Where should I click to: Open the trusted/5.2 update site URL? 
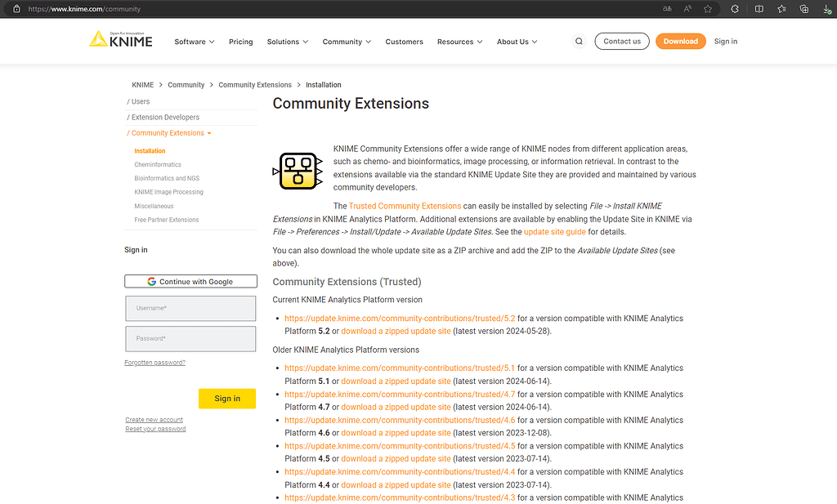click(400, 319)
